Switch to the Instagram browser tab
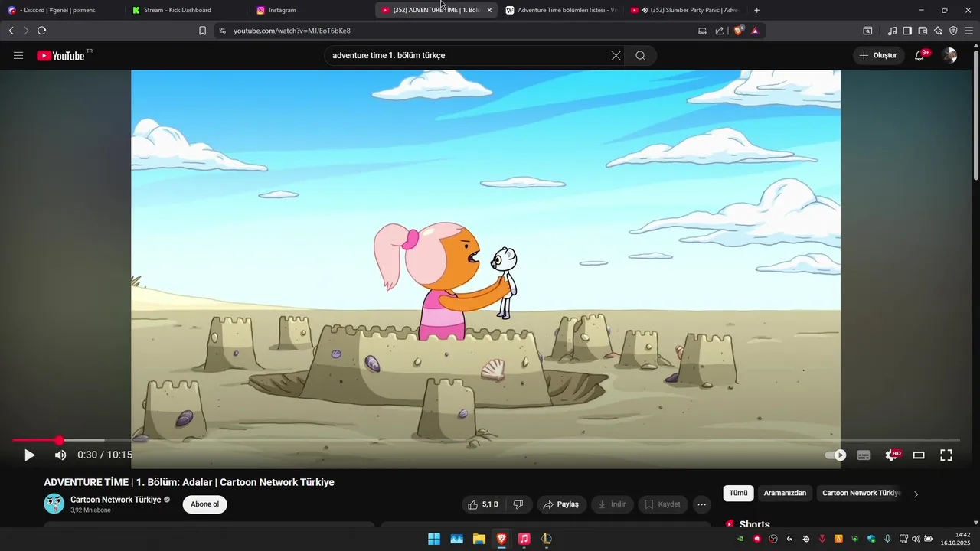This screenshot has width=980, height=551. [x=310, y=10]
